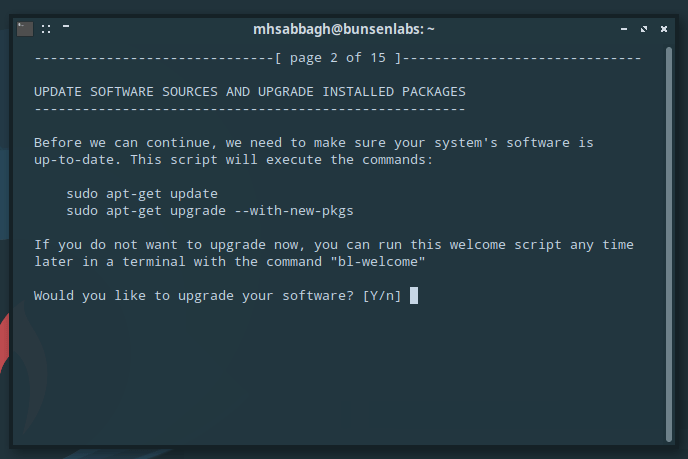
Task: Minimize the mhsabbagh@bunsenlabs terminal window
Action: (x=624, y=29)
